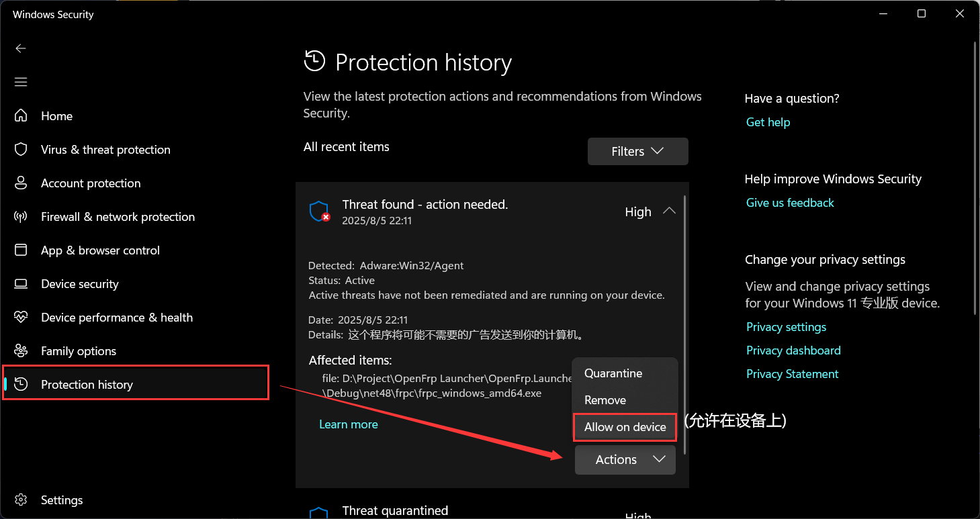
Task: Open Firewall & network protection
Action: pos(118,217)
